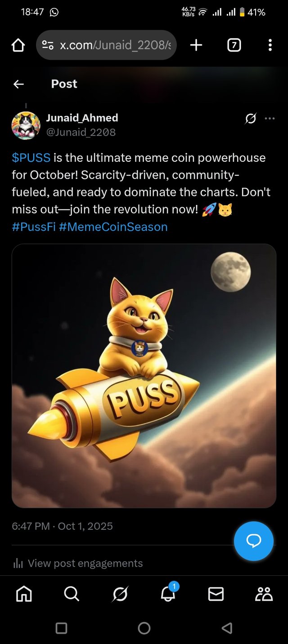Image resolution: width=288 pixels, height=644 pixels.
Task: Switch to the Home tab in the bottom bar
Action: click(x=24, y=594)
